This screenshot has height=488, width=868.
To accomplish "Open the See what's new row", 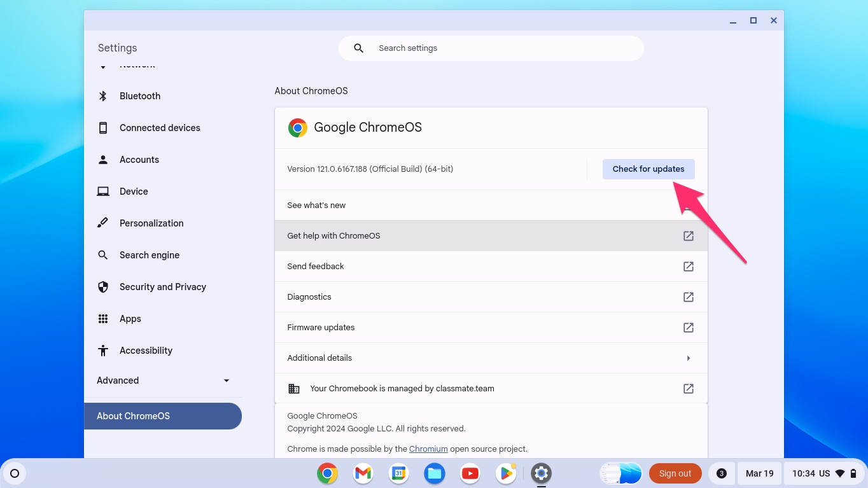I will [x=491, y=206].
